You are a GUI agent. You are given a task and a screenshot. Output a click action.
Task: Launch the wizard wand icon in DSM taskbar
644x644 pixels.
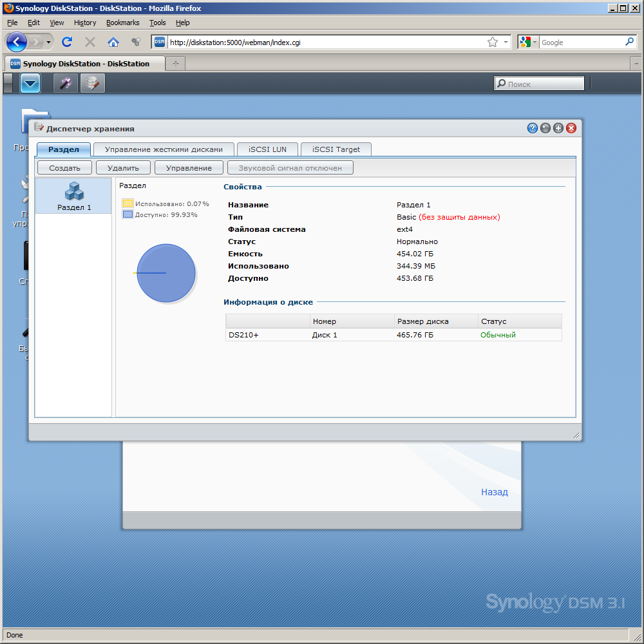(x=66, y=83)
